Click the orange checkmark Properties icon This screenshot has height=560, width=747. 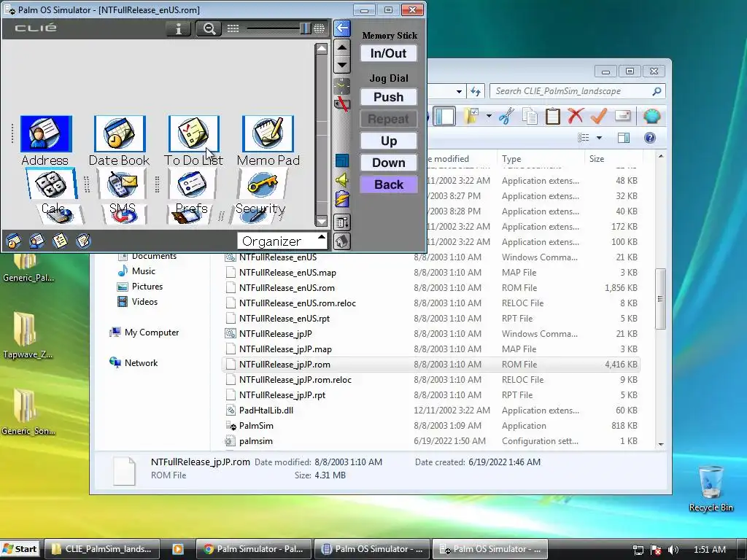pos(599,116)
